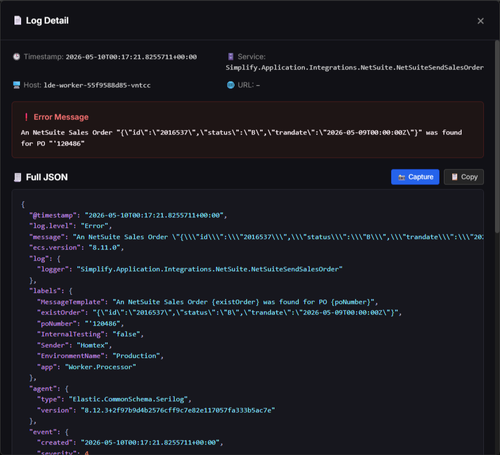500x455 pixels.
Task: Click the "log.level" line in JSON
Action: click(x=70, y=226)
